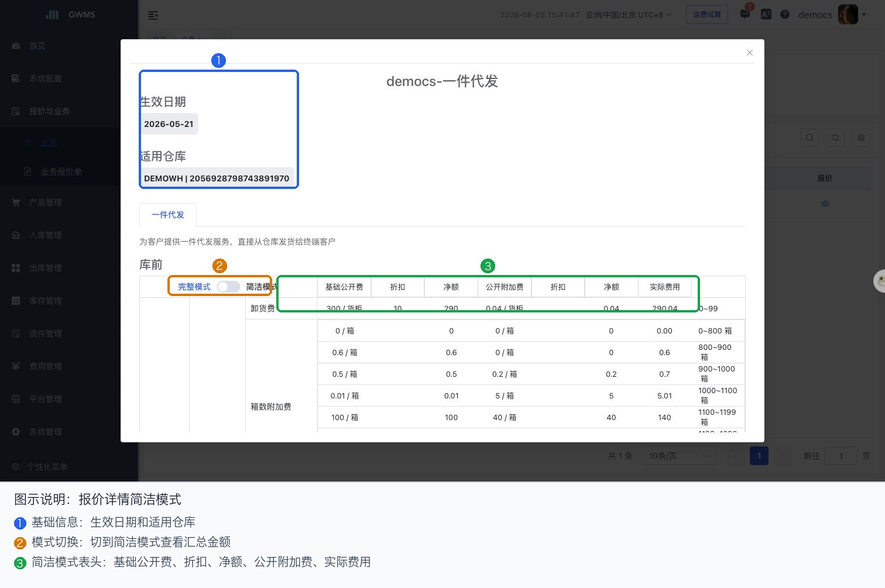Click the 公开附加费 column header
The height and width of the screenshot is (588, 885).
pos(505,287)
